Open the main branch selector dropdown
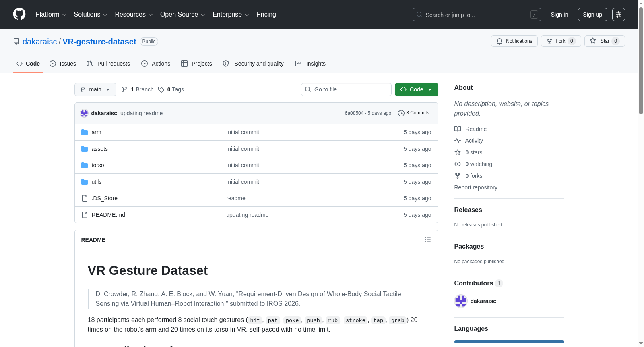The height and width of the screenshot is (347, 644). [x=95, y=89]
